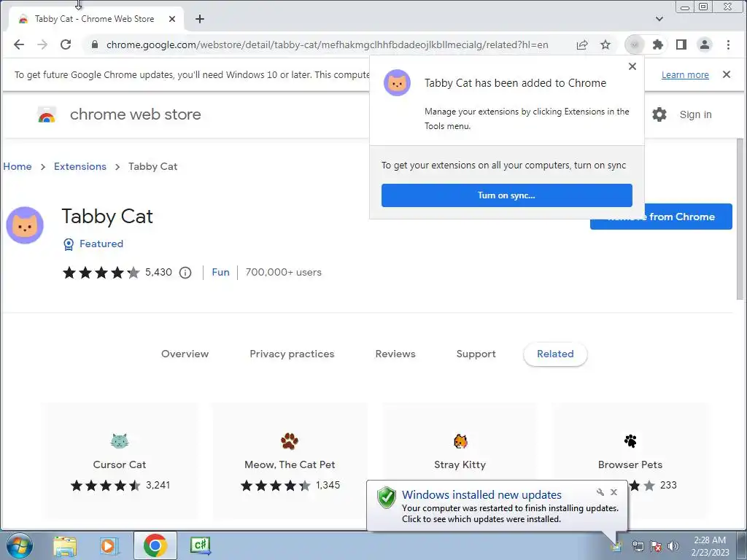Switch to the Reviews tab
The image size is (747, 560).
395,354
